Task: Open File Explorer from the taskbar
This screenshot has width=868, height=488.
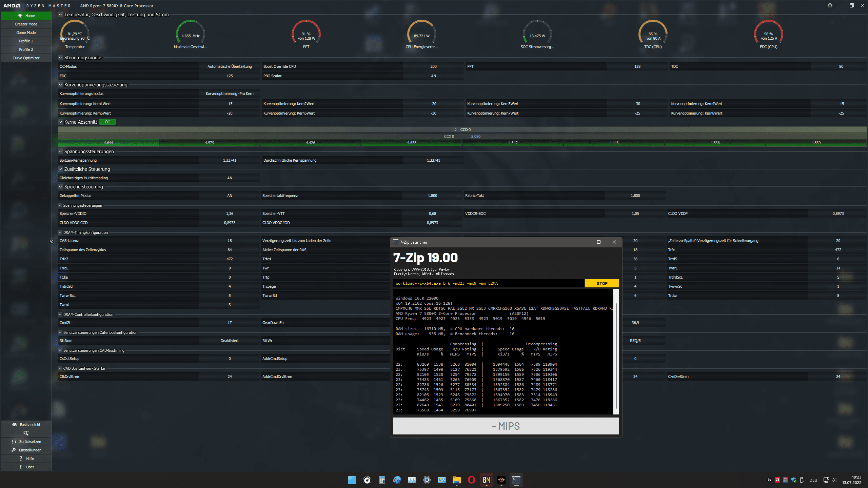Action: [x=456, y=480]
